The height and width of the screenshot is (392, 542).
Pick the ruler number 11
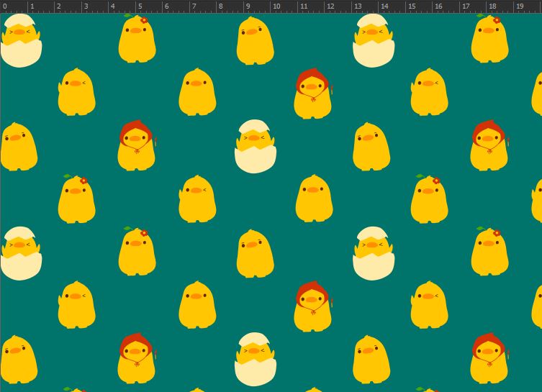(x=304, y=6)
